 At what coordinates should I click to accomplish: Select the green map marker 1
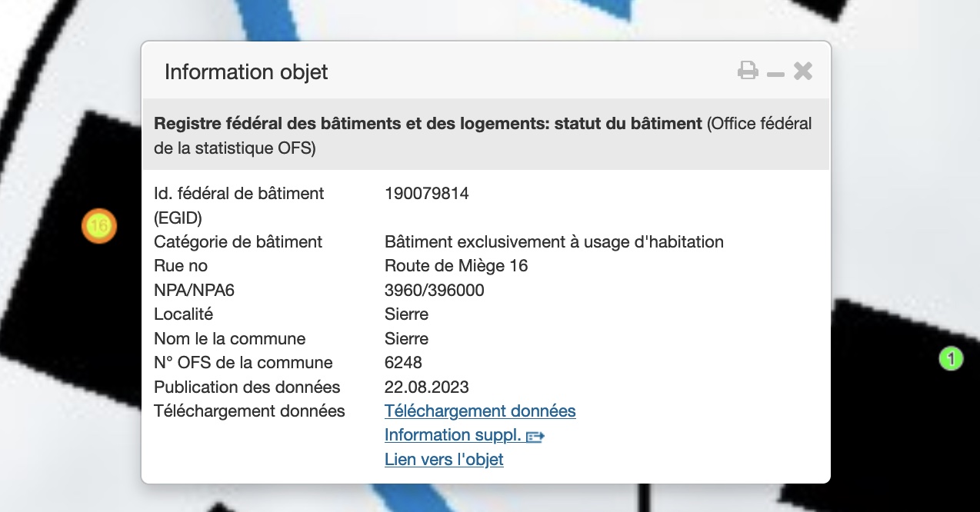click(951, 358)
